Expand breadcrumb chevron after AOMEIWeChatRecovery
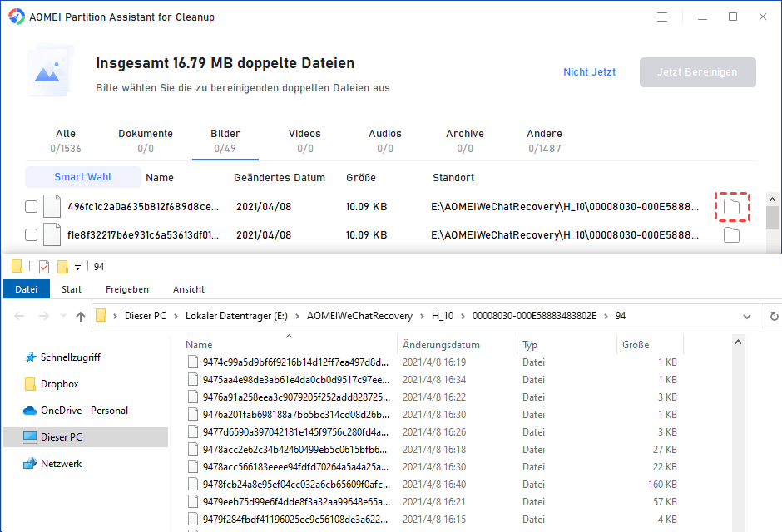 pos(422,316)
